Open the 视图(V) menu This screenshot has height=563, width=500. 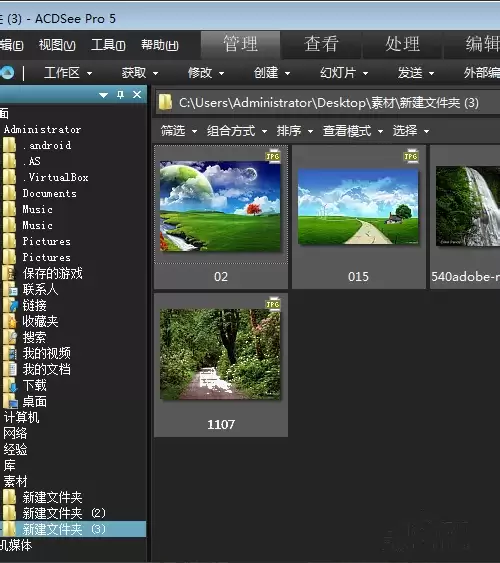[57, 45]
